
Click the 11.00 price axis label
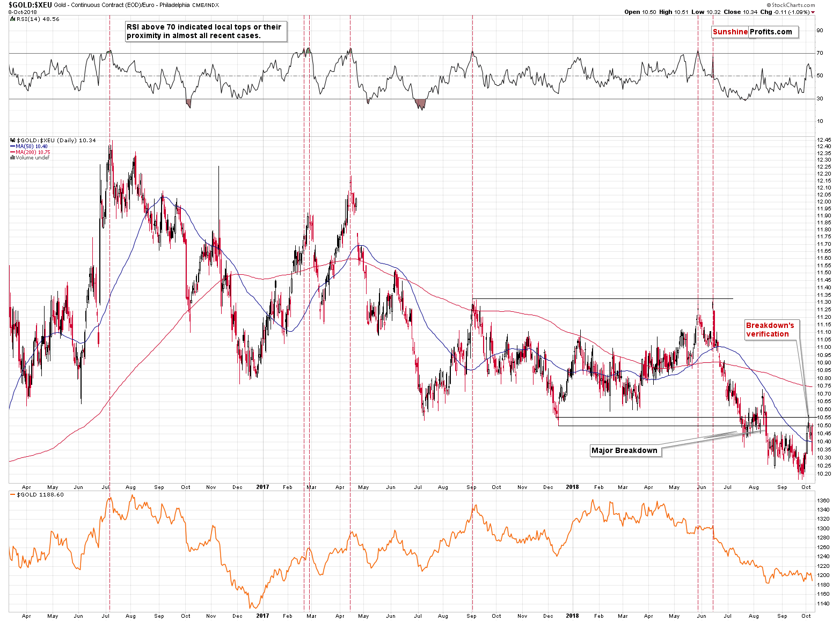click(824, 347)
